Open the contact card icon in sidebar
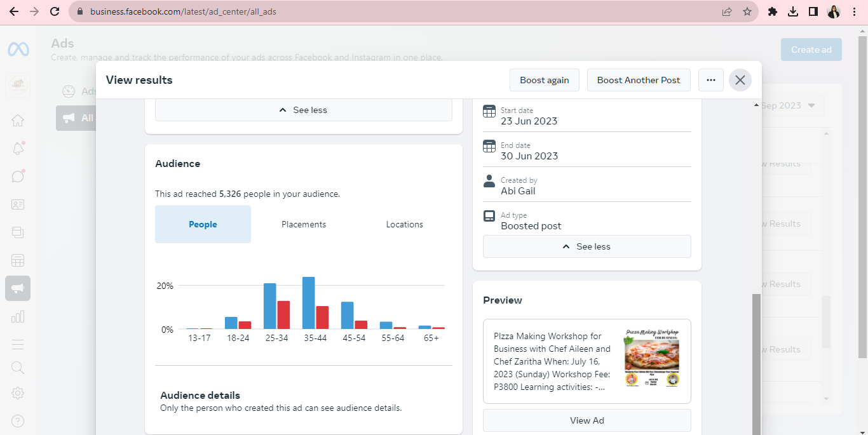This screenshot has height=435, width=868. [18, 204]
